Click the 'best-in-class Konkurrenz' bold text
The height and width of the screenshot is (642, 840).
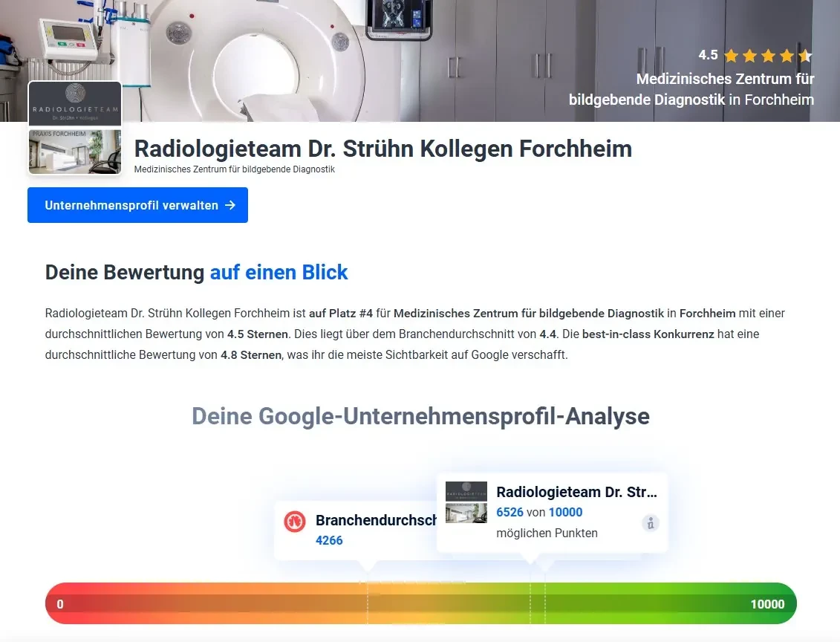point(648,334)
